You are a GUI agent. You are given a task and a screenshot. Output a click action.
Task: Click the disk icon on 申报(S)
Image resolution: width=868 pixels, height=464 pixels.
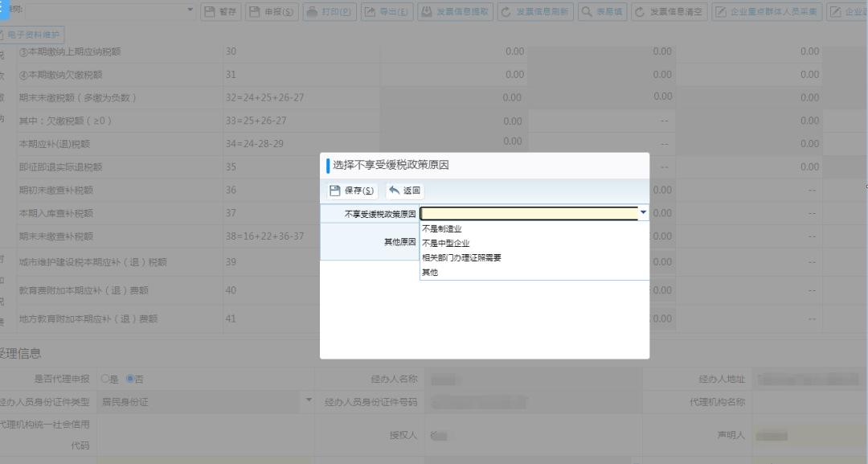tap(254, 11)
